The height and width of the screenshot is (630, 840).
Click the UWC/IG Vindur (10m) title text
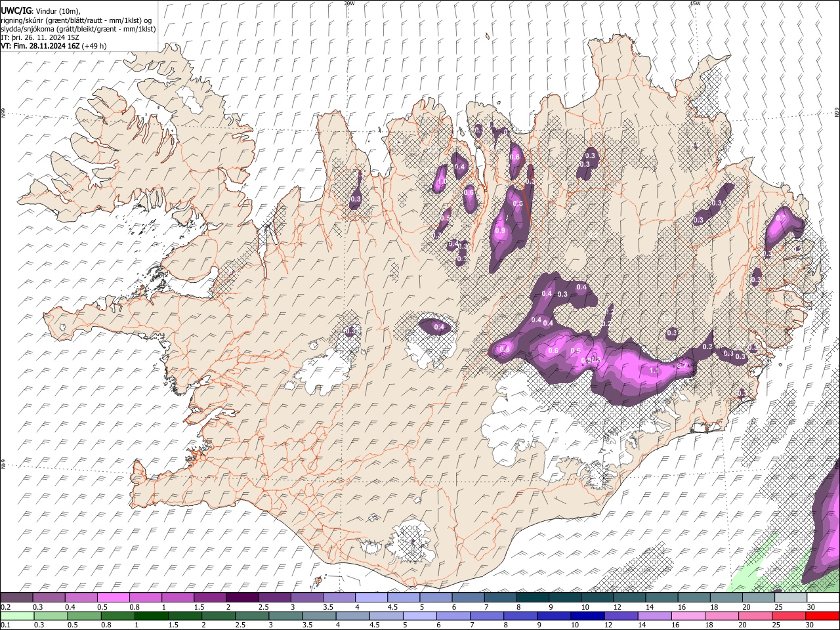tap(40, 10)
